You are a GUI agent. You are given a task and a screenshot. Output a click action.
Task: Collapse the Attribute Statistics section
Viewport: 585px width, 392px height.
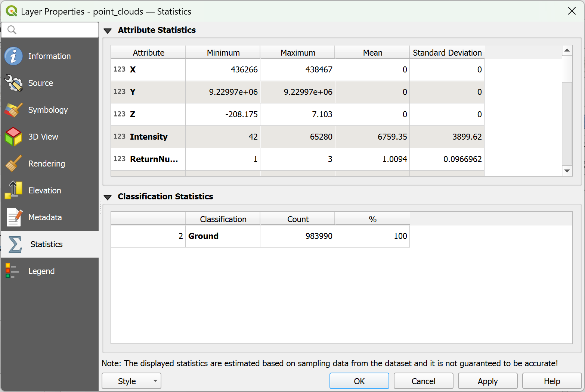108,31
